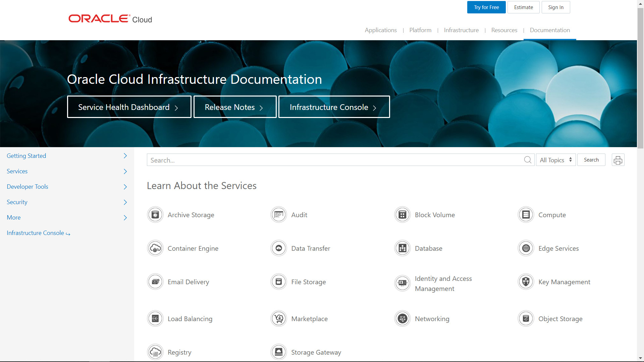Open the Container Engine icon
The image size is (644, 362).
(155, 248)
